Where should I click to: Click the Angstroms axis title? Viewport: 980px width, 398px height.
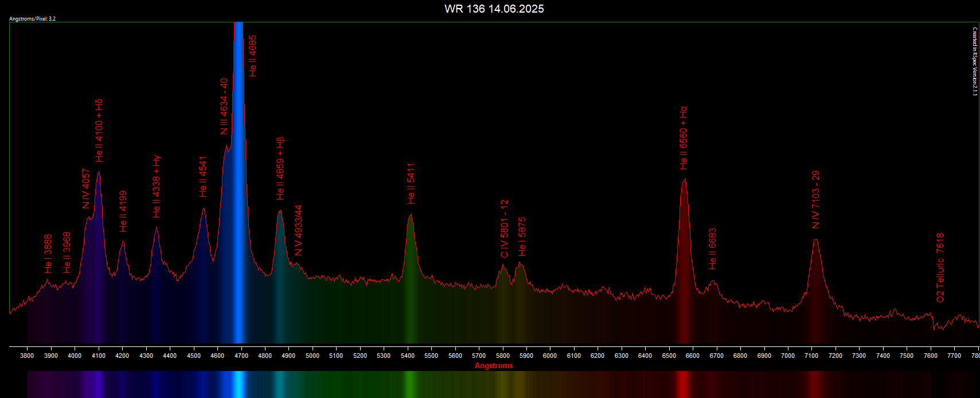(x=494, y=366)
